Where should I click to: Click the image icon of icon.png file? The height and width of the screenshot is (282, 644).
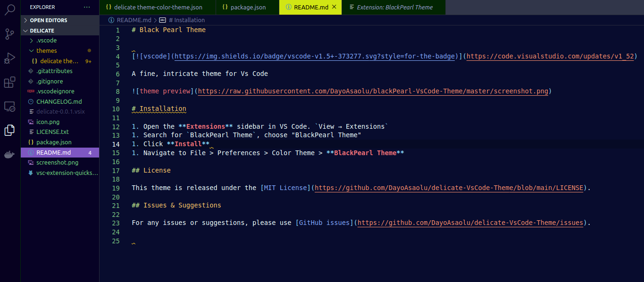[31, 122]
